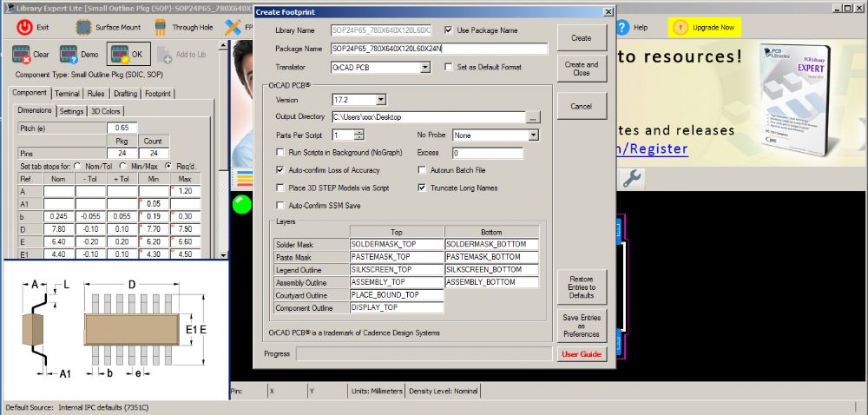Click the Progress bar
The width and height of the screenshot is (868, 415).
424,354
